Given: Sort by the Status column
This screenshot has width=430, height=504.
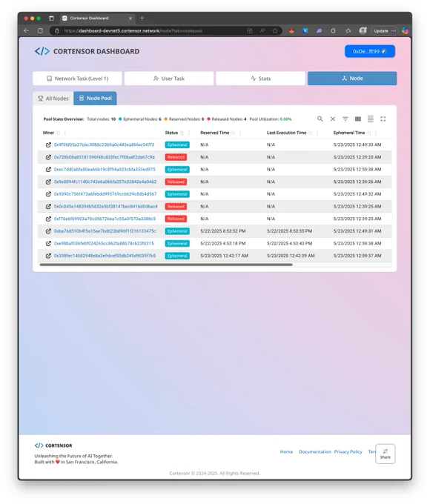Looking at the screenshot, I should (x=182, y=133).
